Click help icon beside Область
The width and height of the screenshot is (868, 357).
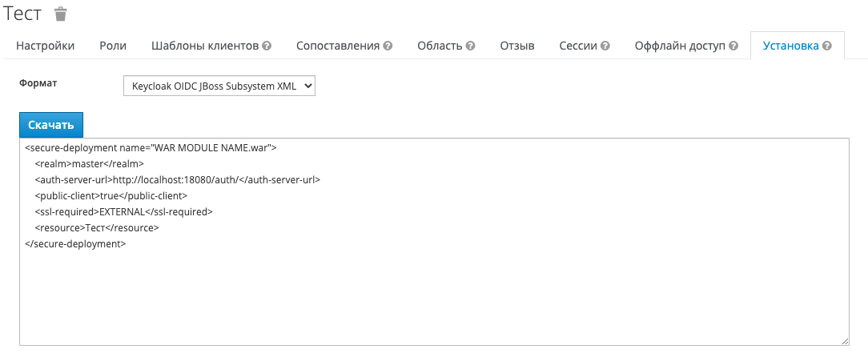[471, 46]
